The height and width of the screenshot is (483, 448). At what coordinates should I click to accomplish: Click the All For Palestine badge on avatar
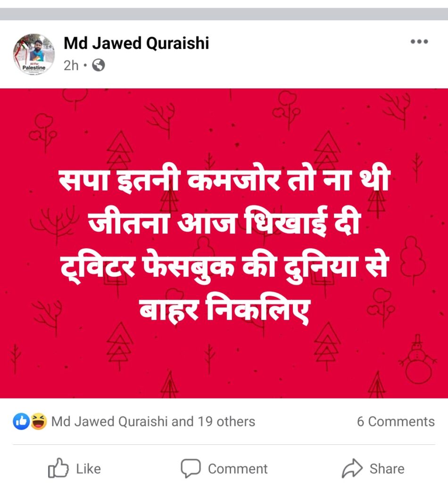[x=34, y=67]
